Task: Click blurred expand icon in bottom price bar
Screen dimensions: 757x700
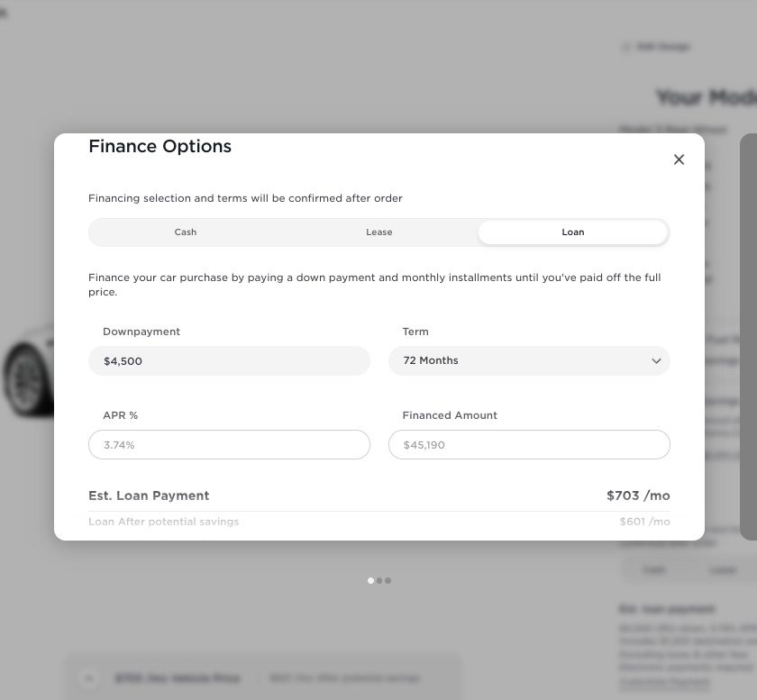Action: pos(89,678)
